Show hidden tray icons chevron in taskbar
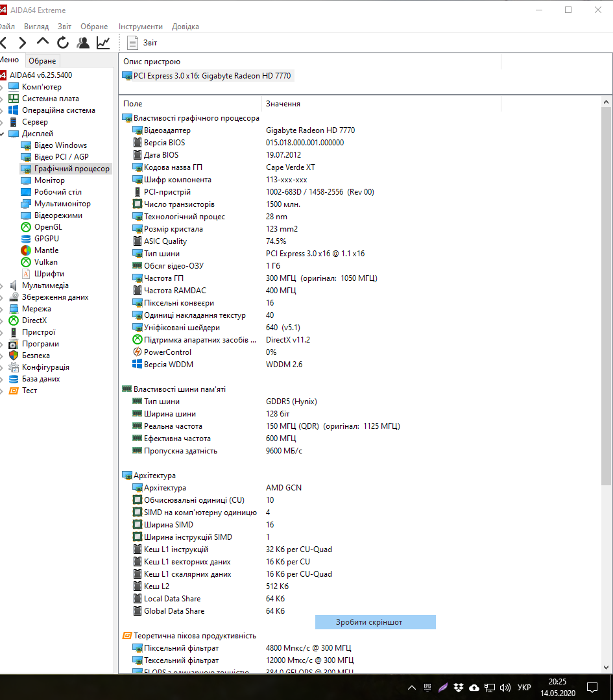Viewport: 613px width, 700px height. [x=412, y=688]
